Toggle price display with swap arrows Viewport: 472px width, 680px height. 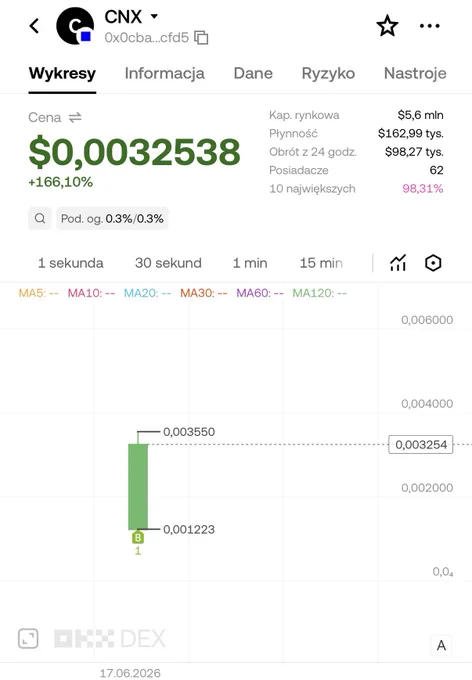(x=75, y=118)
